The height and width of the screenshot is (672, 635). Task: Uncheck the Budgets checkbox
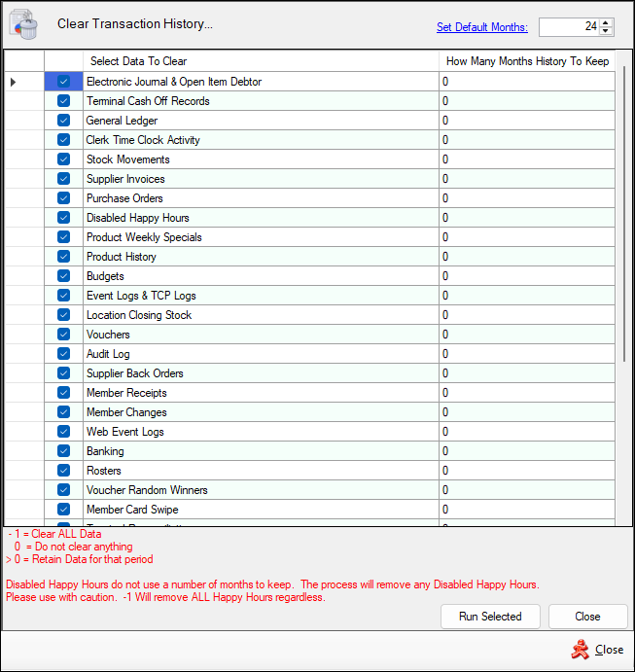point(63,276)
